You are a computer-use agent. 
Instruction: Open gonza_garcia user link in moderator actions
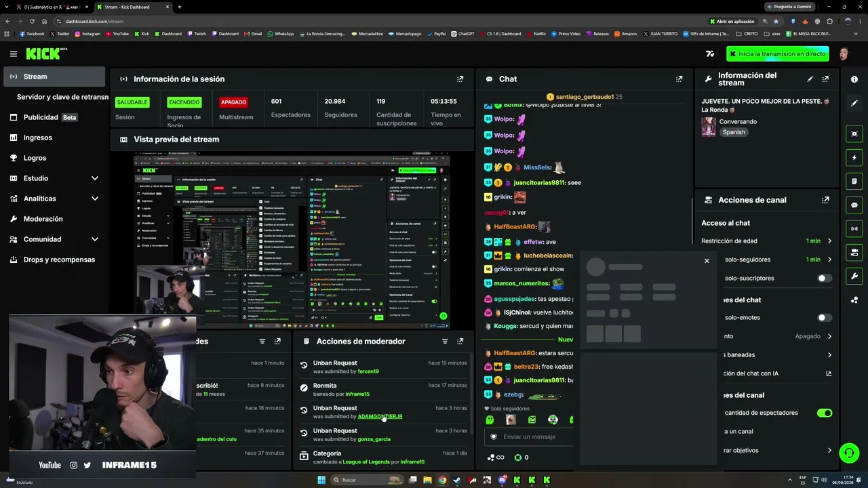tap(374, 439)
